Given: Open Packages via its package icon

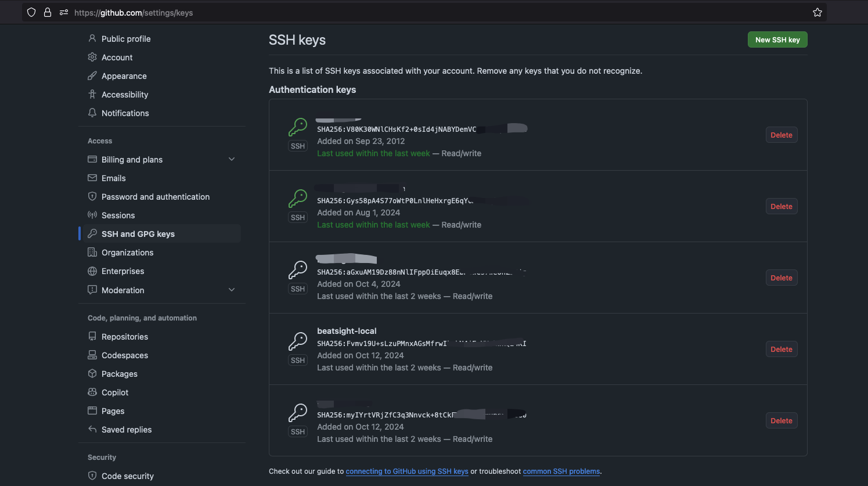Looking at the screenshot, I should click(x=93, y=373).
